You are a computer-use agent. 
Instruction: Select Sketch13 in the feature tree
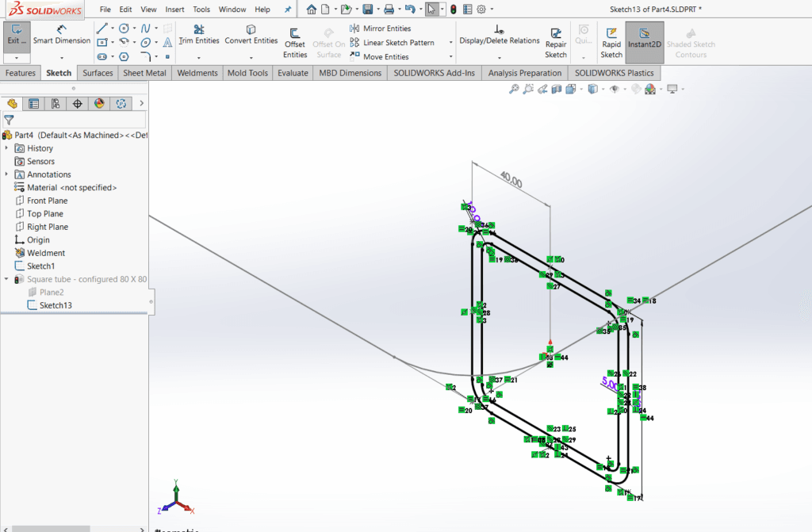pyautogui.click(x=56, y=305)
